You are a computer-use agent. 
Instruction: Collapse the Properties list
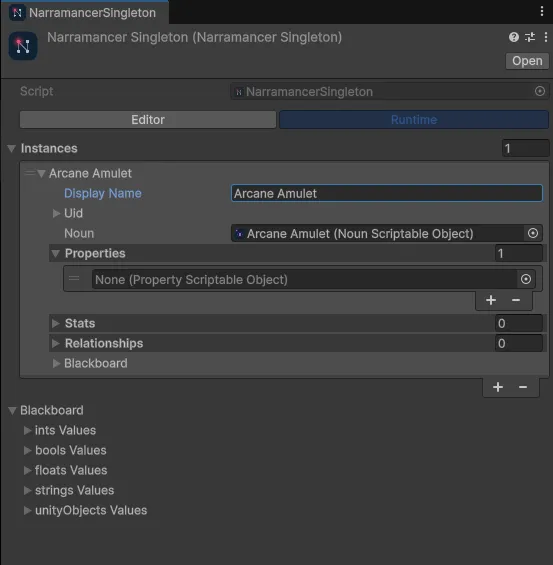tap(55, 254)
